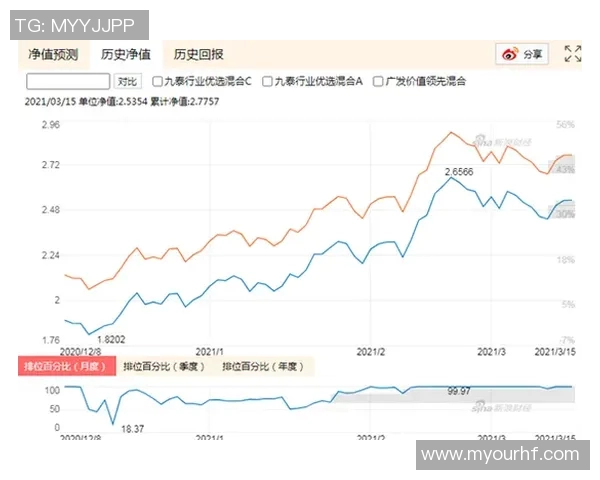Click the 56% right-axis label
Image resolution: width=600 pixels, height=480 pixels.
click(566, 124)
